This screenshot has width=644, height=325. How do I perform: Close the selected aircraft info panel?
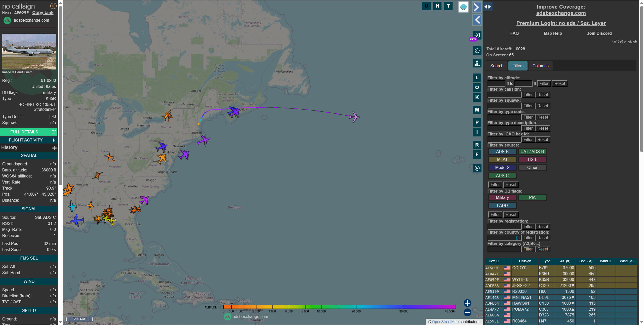coord(53,6)
